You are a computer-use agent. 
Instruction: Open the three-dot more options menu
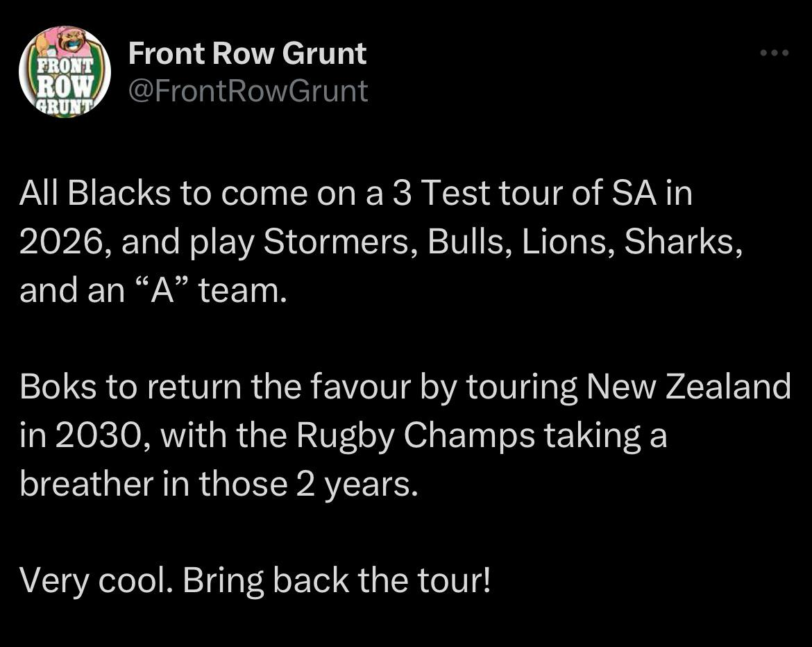pos(775,53)
